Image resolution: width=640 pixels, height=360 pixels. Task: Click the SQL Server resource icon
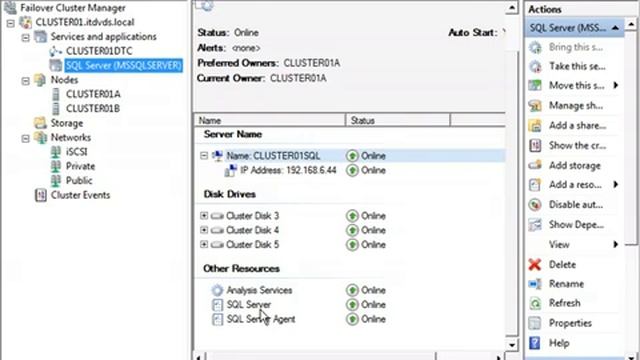pyautogui.click(x=218, y=305)
